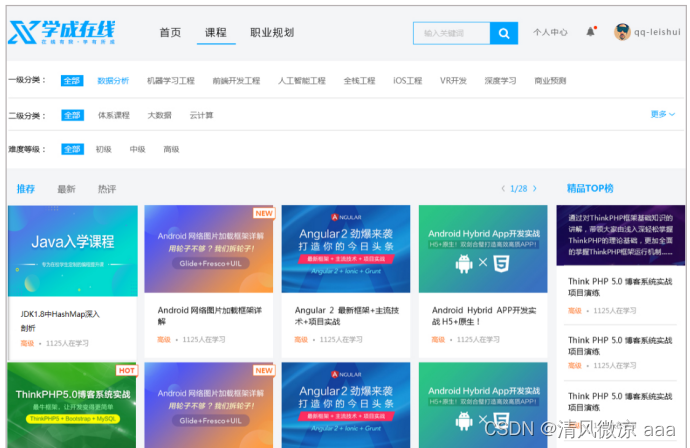Open 个人中心 link
The image size is (690, 448).
click(x=550, y=32)
